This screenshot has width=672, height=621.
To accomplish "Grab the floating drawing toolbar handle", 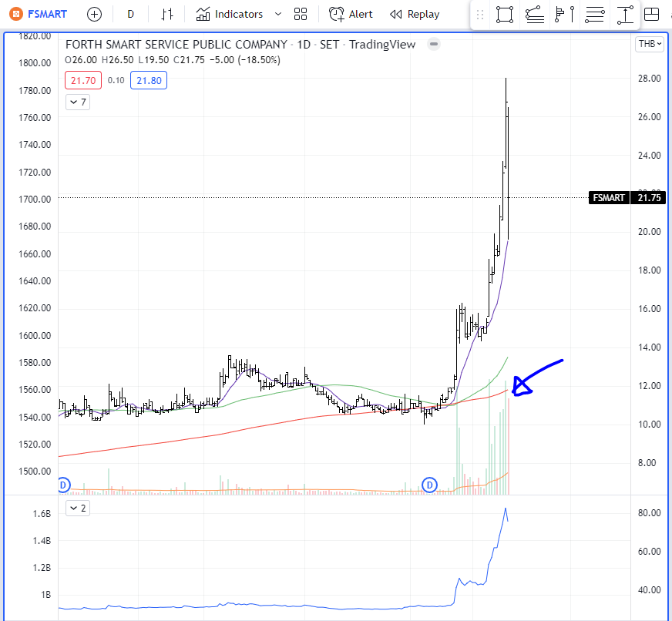I will tap(480, 15).
